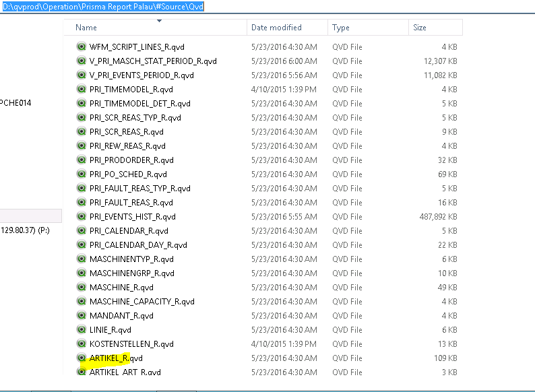Screen dimensions: 535x392
Task: Select file name PRI_SCR_REAS_R.qvd
Action: coord(126,132)
